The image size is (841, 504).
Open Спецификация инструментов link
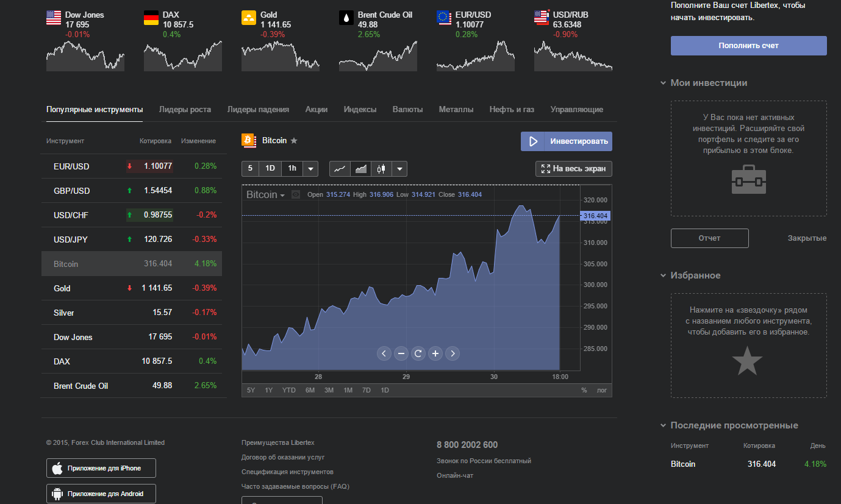pos(287,472)
